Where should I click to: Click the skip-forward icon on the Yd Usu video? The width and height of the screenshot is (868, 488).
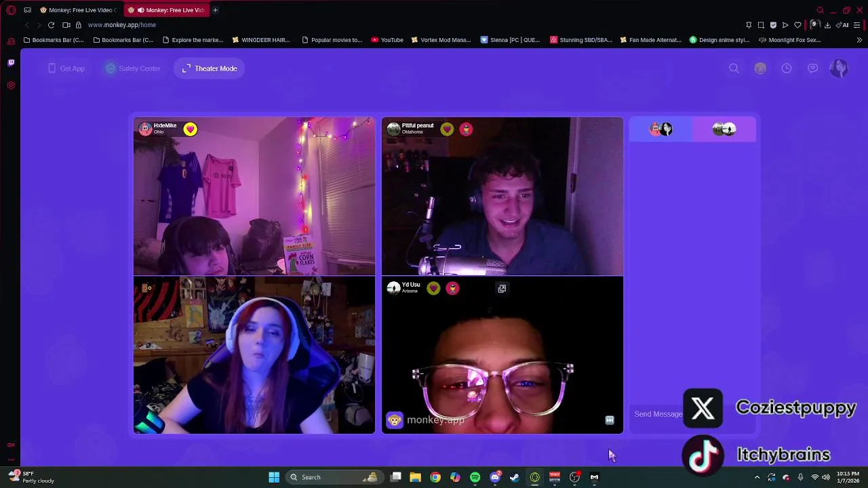(x=610, y=420)
